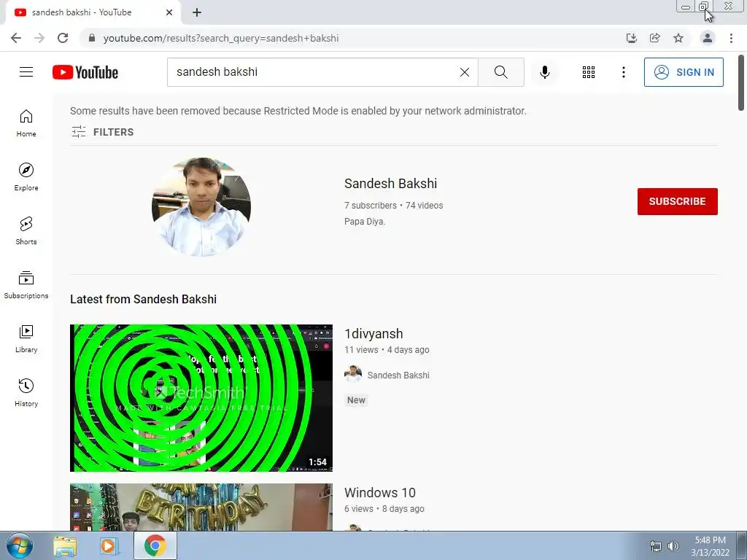Open Subscriptions in the sidebar
The height and width of the screenshot is (560, 747).
26,285
